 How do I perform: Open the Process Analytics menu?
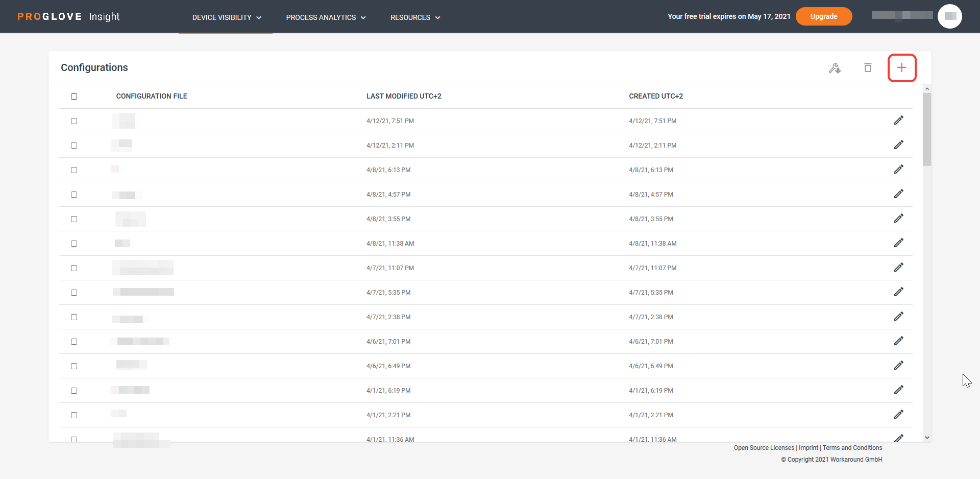point(321,17)
